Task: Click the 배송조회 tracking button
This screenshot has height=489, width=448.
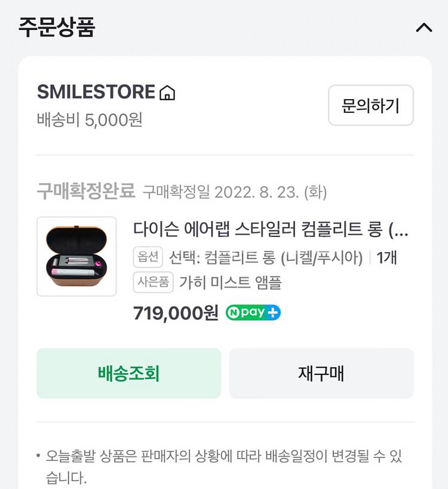Action: tap(129, 373)
